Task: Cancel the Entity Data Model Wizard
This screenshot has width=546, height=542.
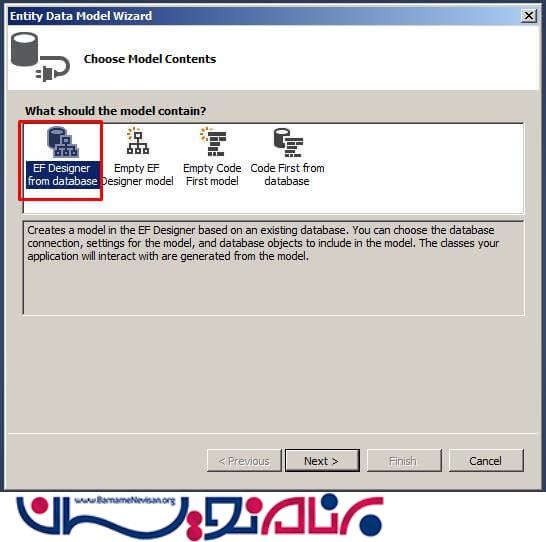Action: [x=486, y=461]
